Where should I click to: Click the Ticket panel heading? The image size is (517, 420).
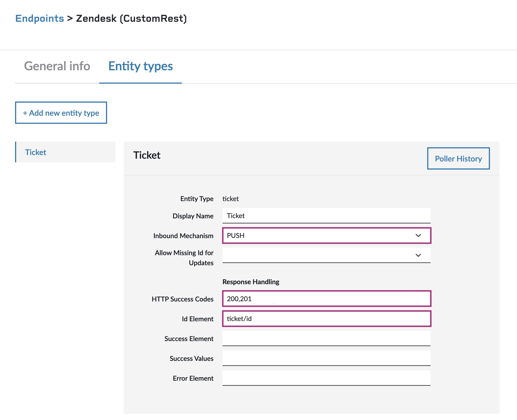(x=147, y=155)
